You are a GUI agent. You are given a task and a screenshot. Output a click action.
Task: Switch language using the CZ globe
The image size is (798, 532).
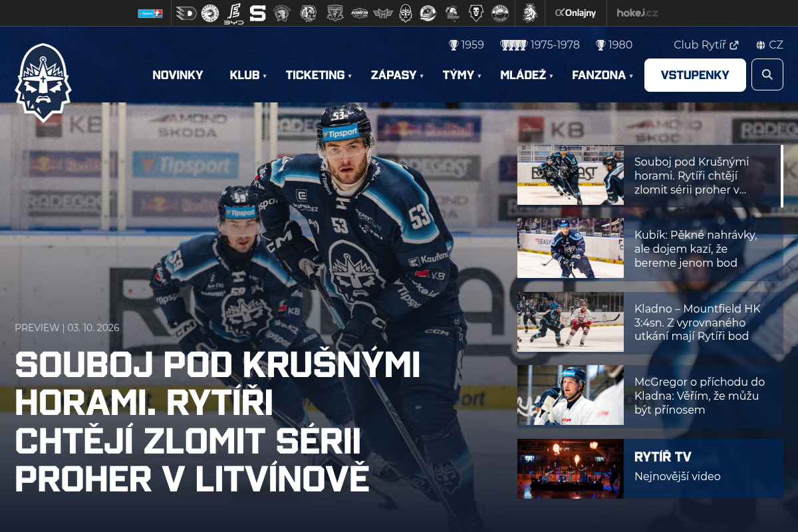pos(769,45)
